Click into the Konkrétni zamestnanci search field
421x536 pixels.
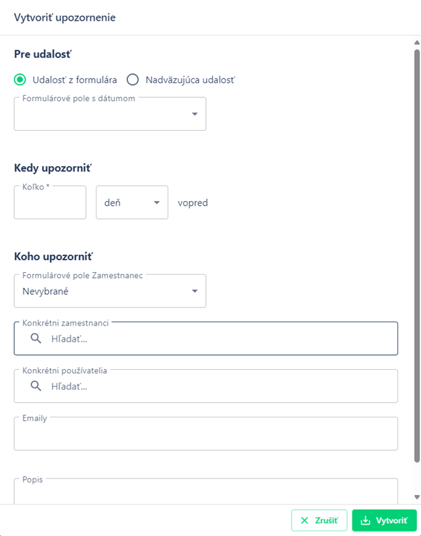(x=206, y=338)
